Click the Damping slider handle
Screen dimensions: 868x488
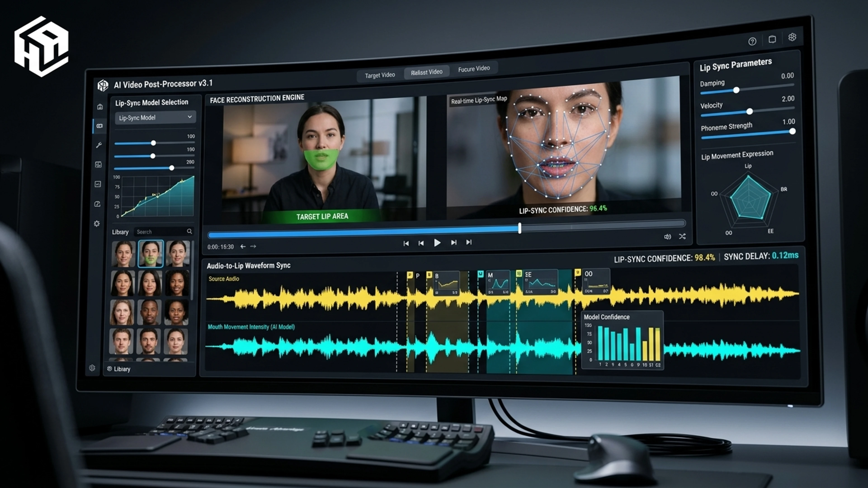[736, 90]
